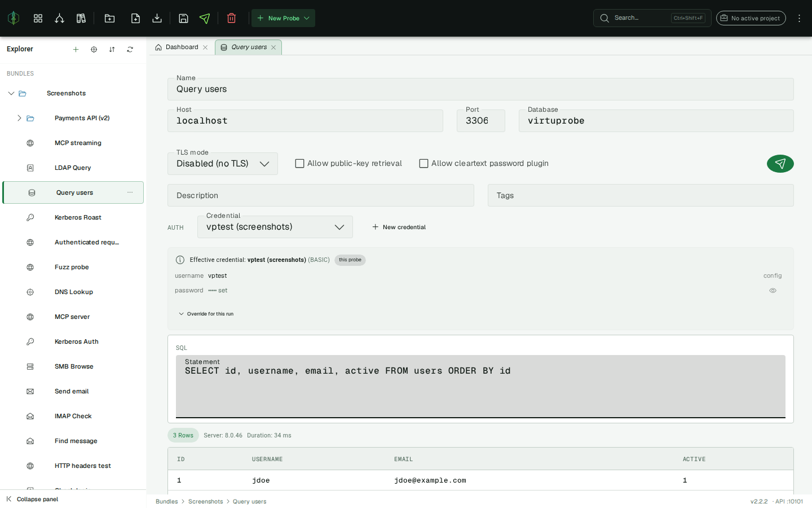Add a new item in Explorer with plus

(76, 49)
